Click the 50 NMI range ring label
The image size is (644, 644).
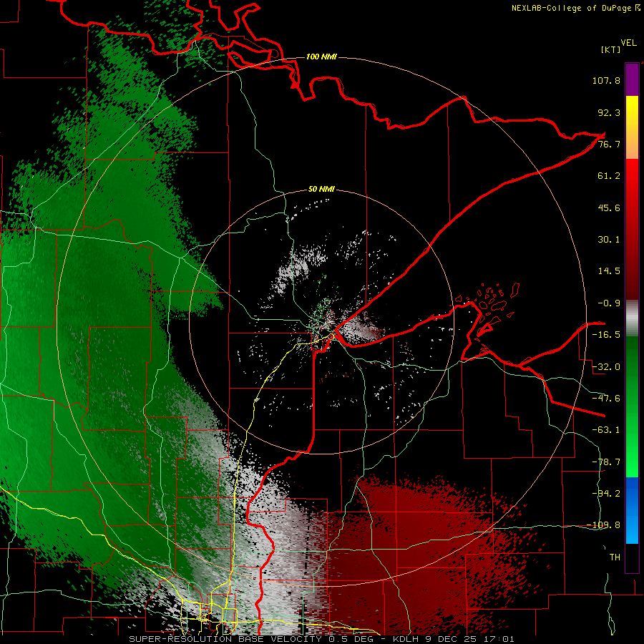click(321, 190)
